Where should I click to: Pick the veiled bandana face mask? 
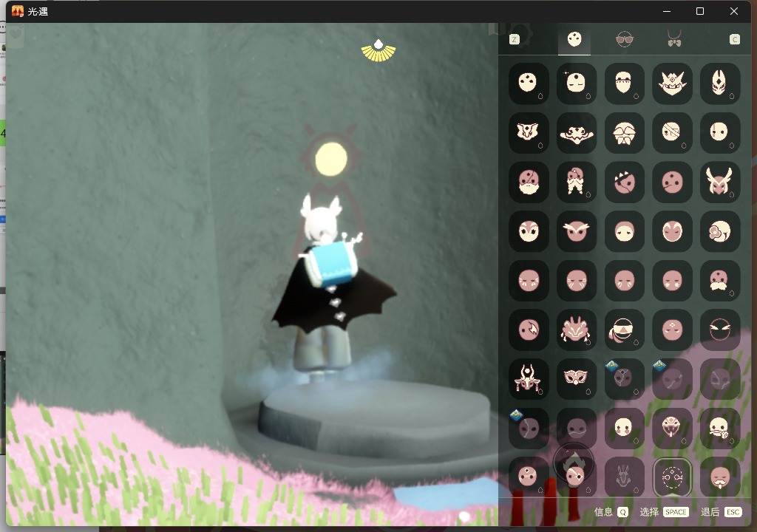pyautogui.click(x=624, y=83)
